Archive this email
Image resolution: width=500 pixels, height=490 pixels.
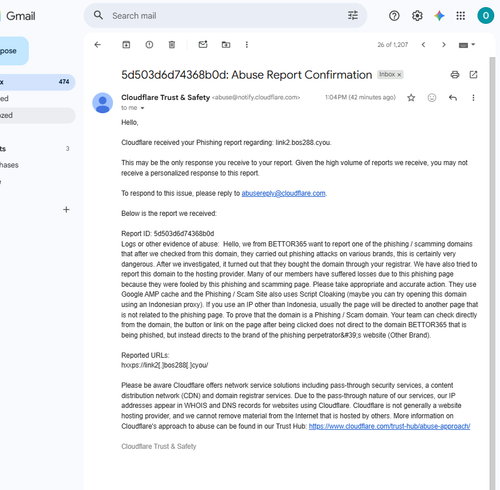point(126,45)
